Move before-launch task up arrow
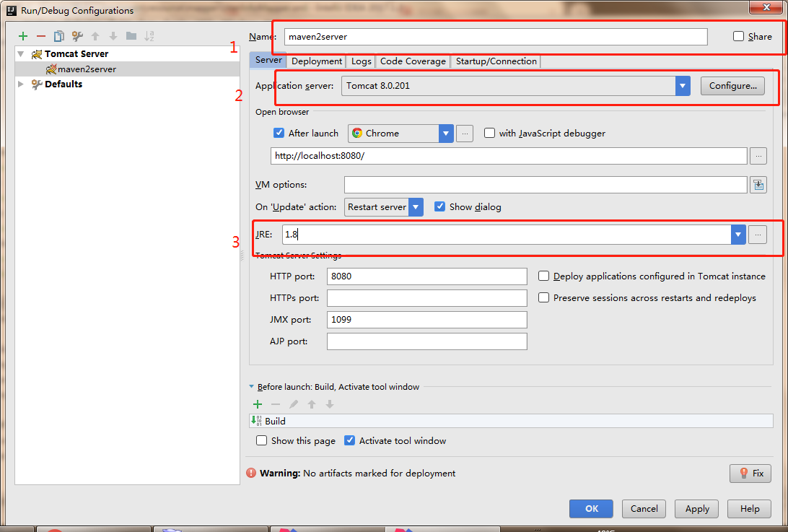Screen dimensions: 788x532 312,404
